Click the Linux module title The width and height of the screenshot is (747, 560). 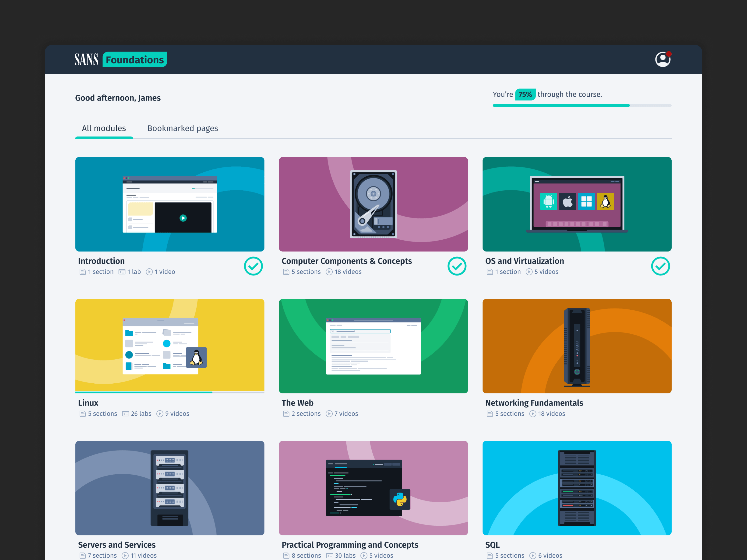tap(88, 403)
